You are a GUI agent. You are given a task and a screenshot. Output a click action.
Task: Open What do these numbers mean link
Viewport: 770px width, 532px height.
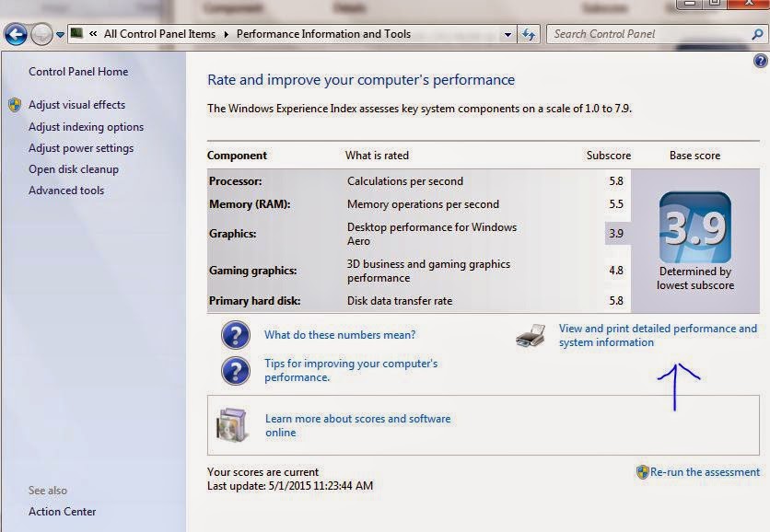pyautogui.click(x=340, y=335)
